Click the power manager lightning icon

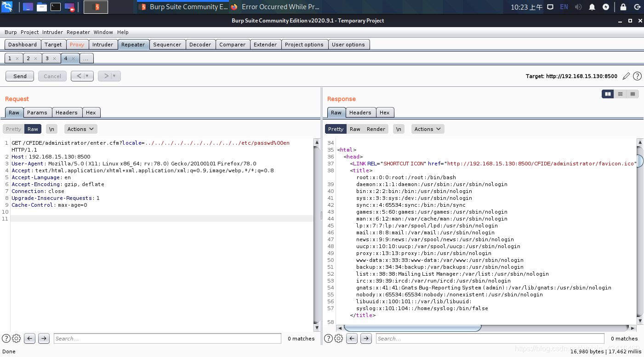click(x=606, y=7)
